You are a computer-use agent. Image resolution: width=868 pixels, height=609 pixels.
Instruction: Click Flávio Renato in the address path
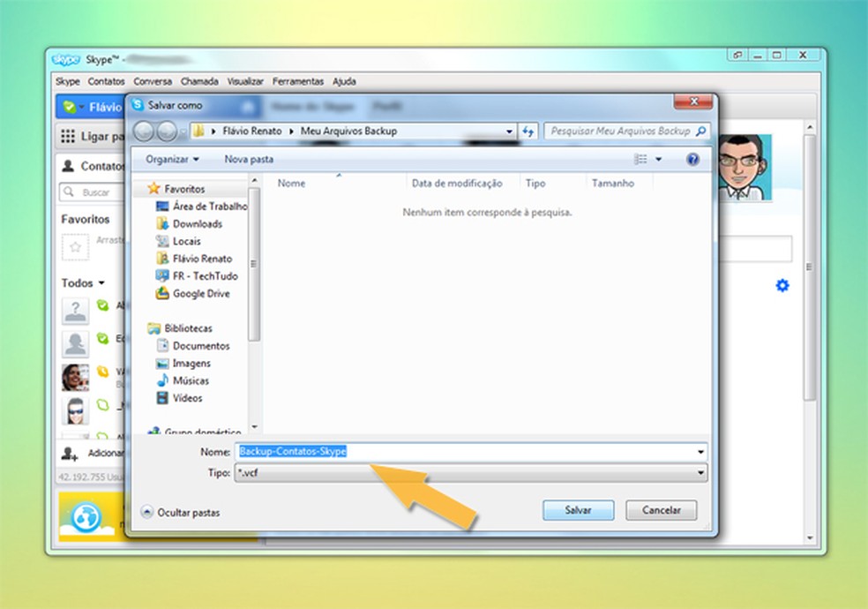pos(252,132)
